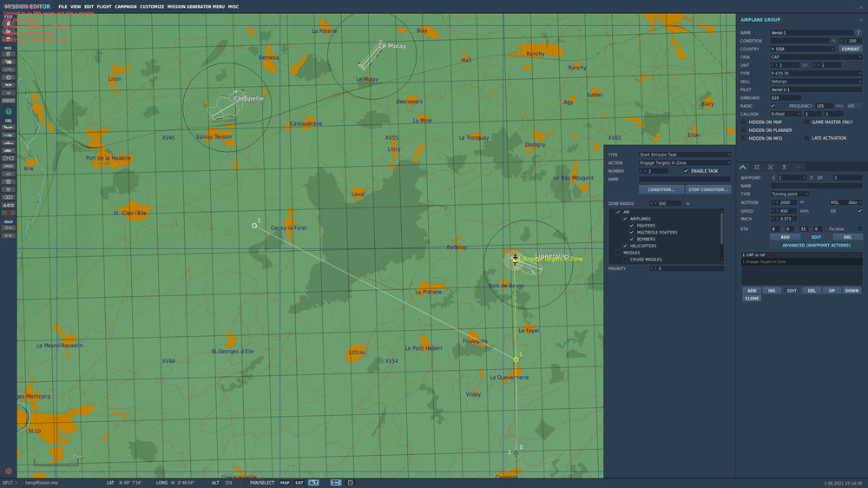868x488 pixels.
Task: Open the Task dropdown showing CAP
Action: (816, 57)
